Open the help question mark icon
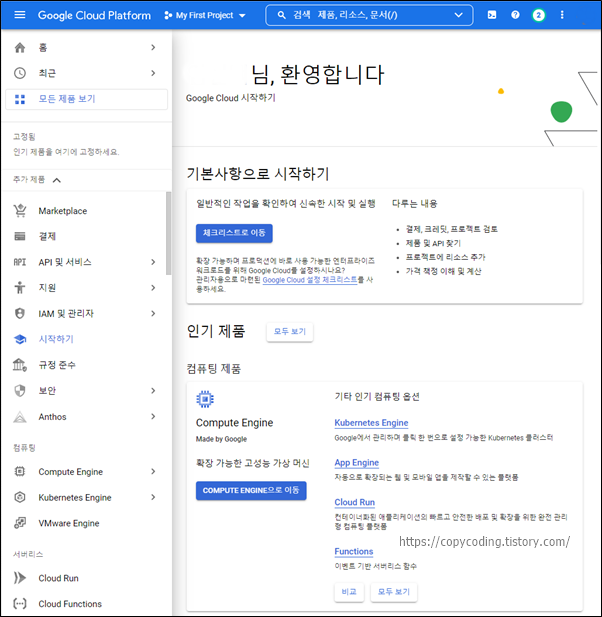Screen dimensions: 602x617 pos(515,15)
